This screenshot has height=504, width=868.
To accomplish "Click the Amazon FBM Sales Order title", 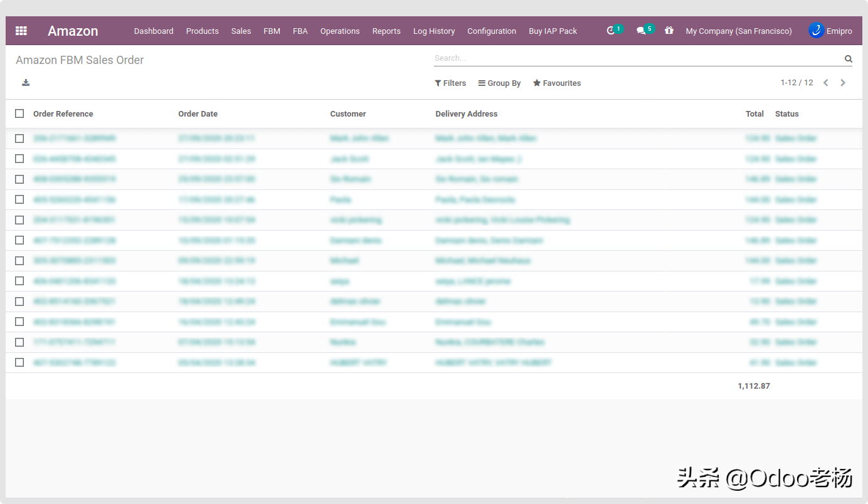I will tap(80, 60).
